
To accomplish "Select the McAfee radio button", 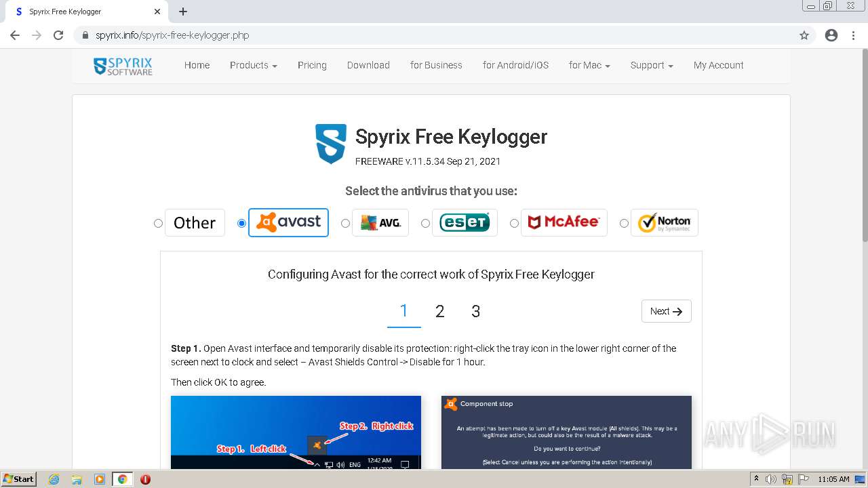I will click(x=514, y=223).
